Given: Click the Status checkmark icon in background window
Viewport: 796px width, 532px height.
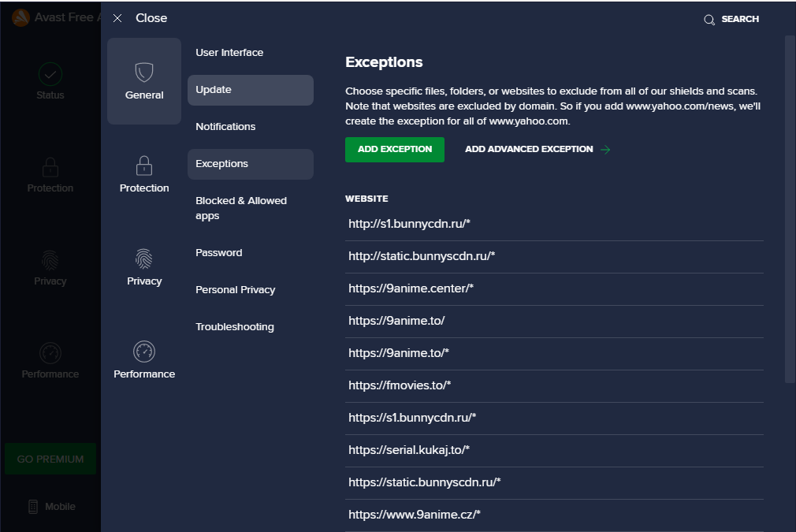Looking at the screenshot, I should [x=50, y=74].
